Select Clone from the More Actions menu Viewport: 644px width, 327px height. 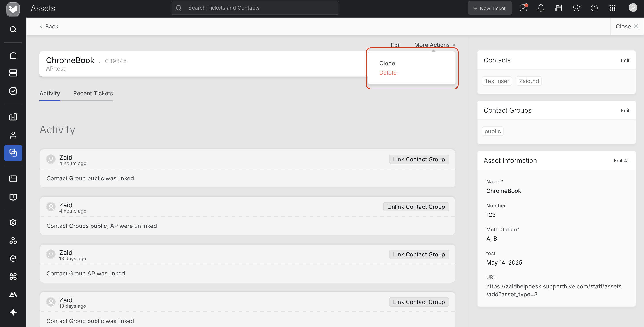click(387, 63)
